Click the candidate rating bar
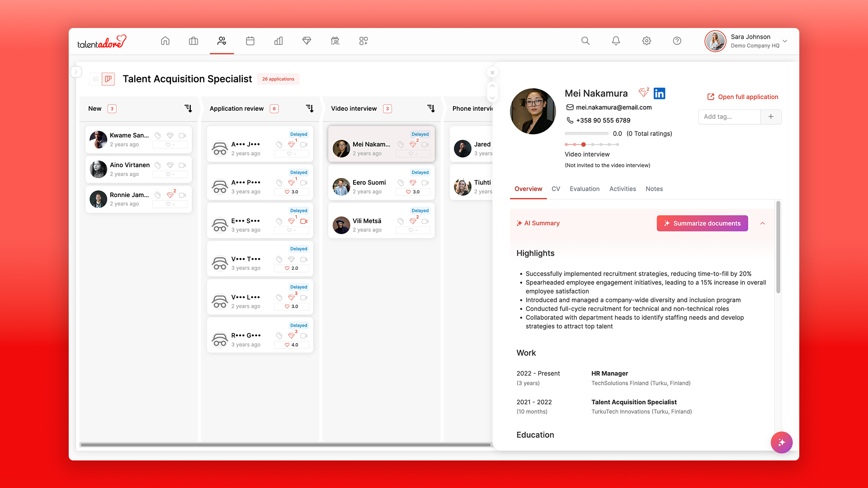Viewport: 868px width, 488px height. [x=586, y=134]
